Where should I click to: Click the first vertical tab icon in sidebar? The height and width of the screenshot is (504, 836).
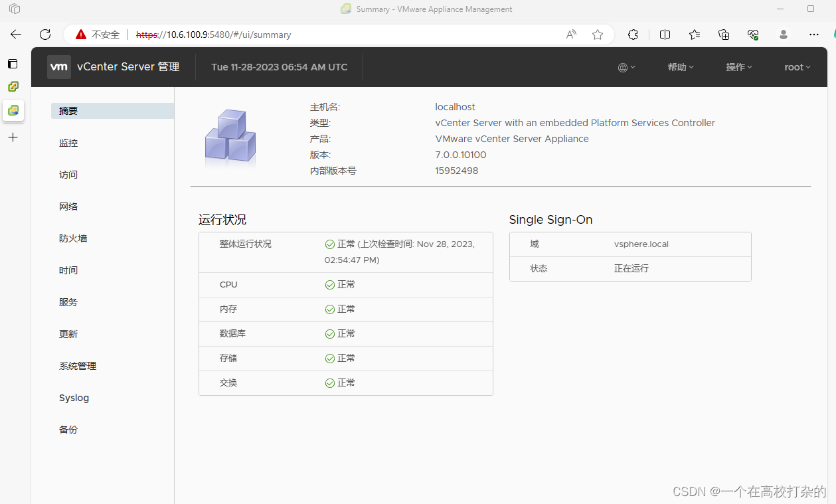tap(13, 64)
